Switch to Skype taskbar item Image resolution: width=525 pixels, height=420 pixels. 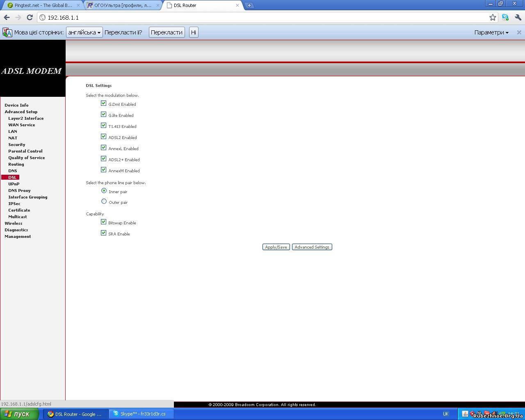click(x=142, y=414)
